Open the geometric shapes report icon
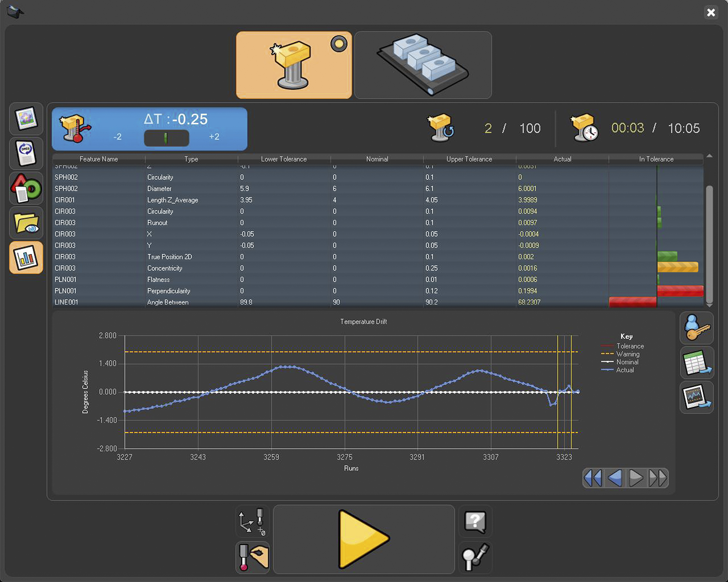This screenshot has width=728, height=582. pyautogui.click(x=26, y=188)
